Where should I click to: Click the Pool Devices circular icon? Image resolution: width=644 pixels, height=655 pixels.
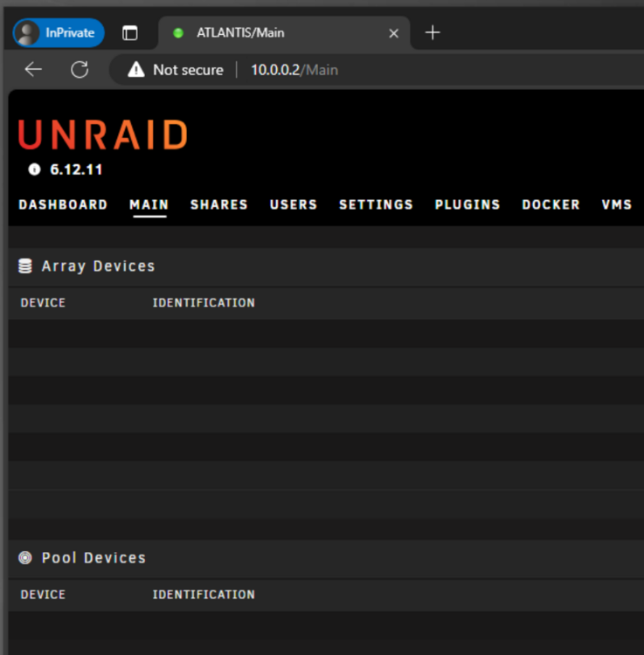pyautogui.click(x=25, y=558)
